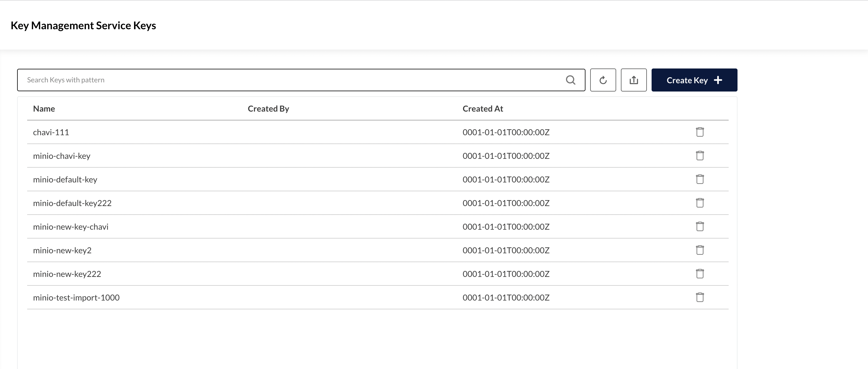Select the minio-default-key row name
Image resolution: width=868 pixels, height=369 pixels.
pos(65,179)
